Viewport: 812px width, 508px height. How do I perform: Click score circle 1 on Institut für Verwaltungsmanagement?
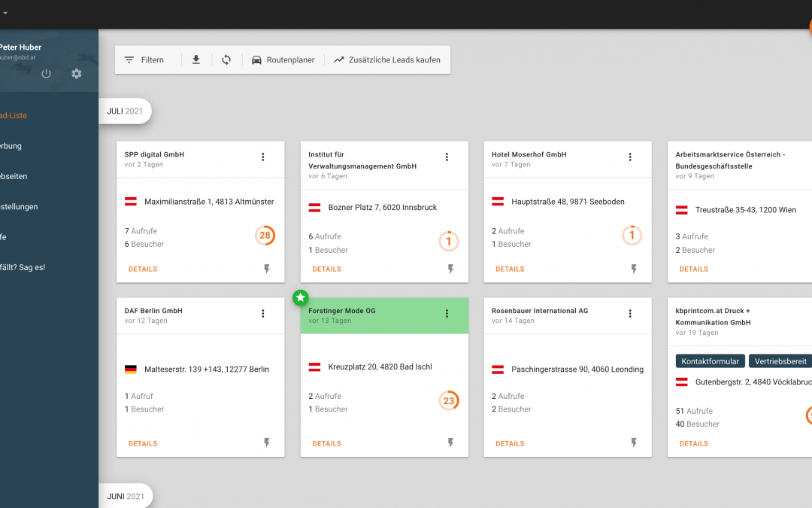click(x=449, y=241)
